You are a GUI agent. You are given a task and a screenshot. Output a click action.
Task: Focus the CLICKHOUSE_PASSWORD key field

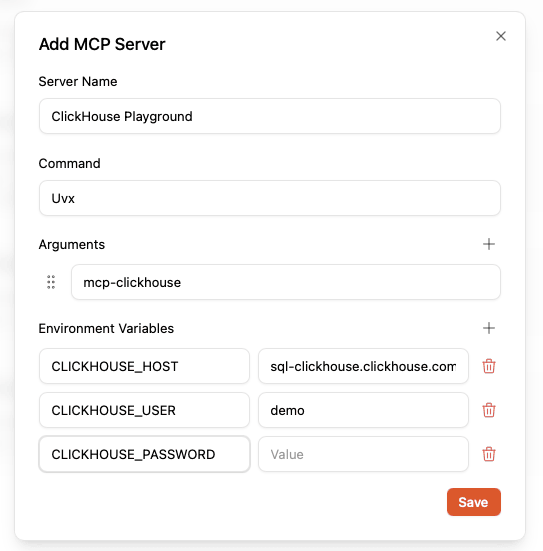tap(144, 454)
